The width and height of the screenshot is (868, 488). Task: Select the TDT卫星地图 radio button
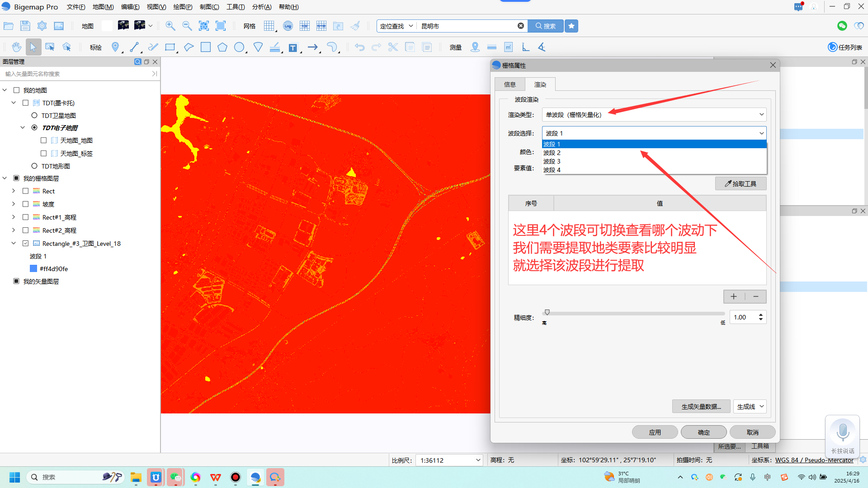(x=34, y=116)
